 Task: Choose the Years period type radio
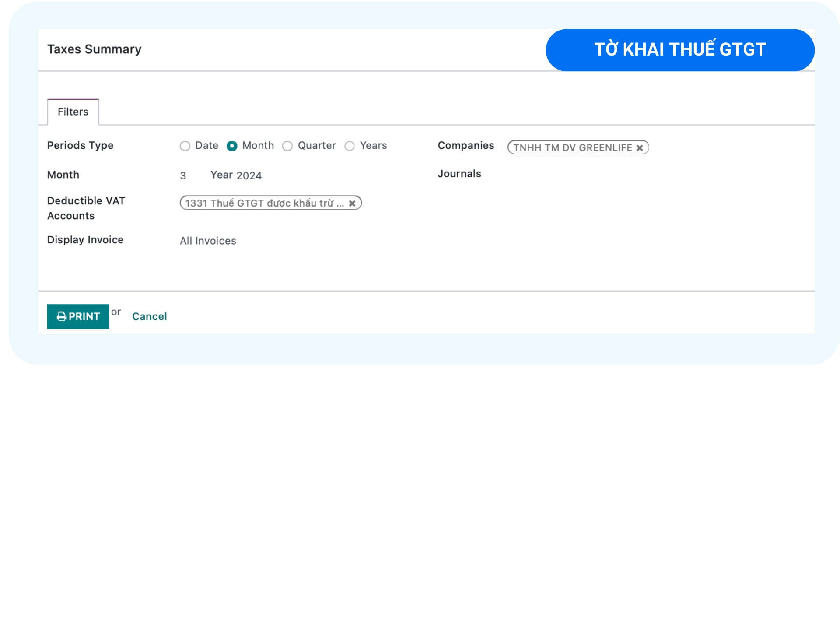(349, 146)
